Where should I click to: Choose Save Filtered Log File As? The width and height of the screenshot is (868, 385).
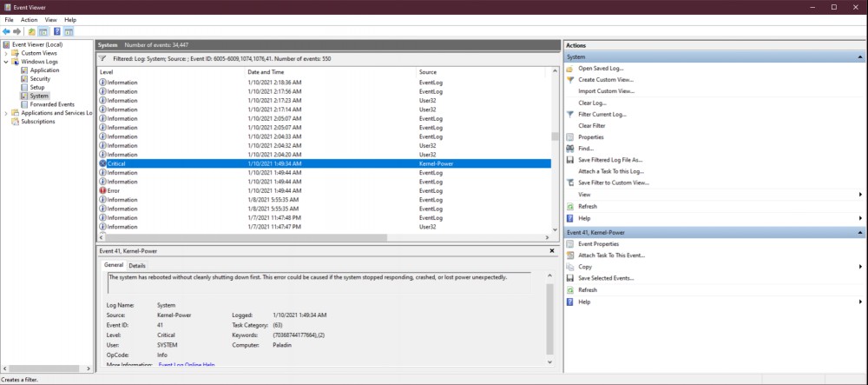(610, 160)
